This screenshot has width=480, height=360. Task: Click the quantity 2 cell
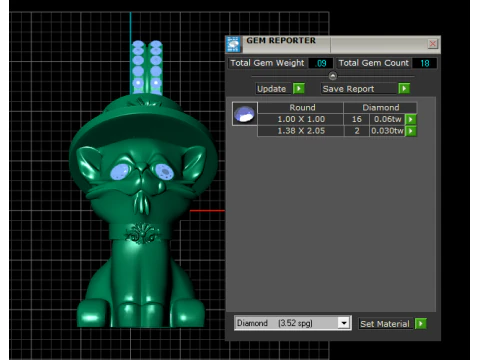(356, 131)
